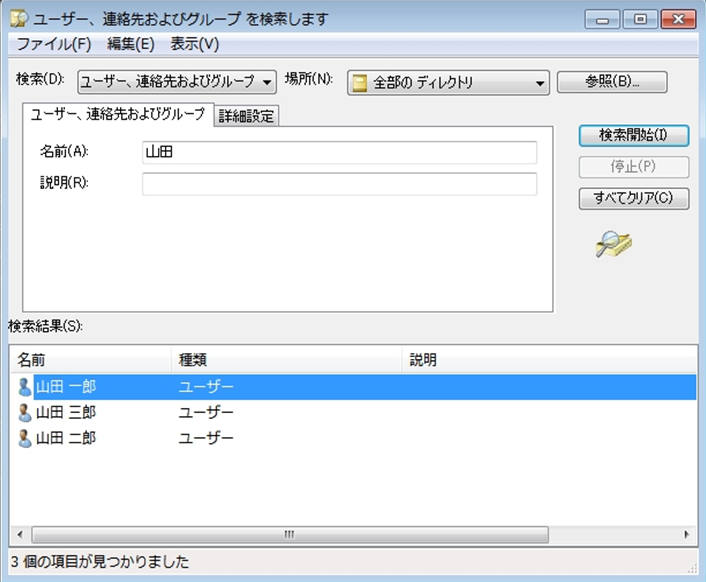Close the search window
This screenshot has height=582, width=706.
[678, 19]
